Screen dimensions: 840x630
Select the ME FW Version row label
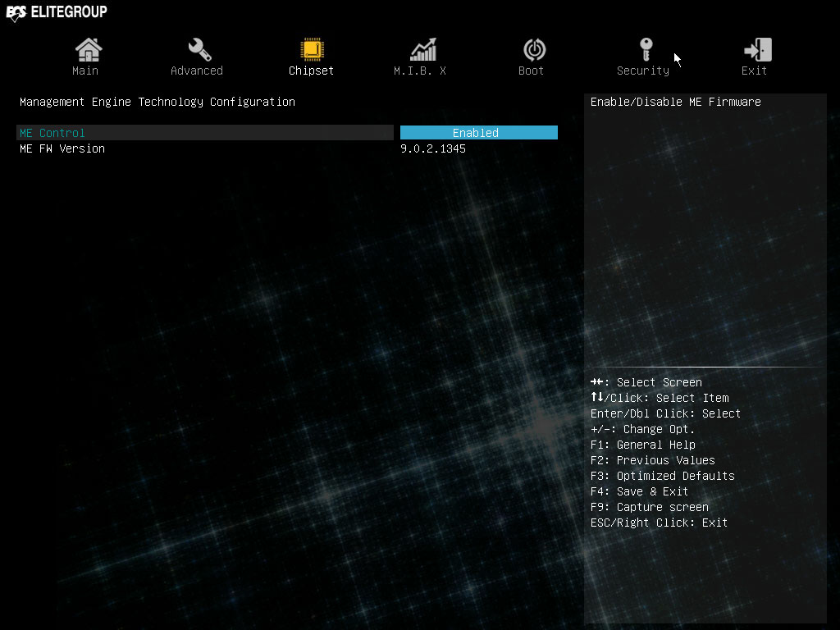click(62, 148)
